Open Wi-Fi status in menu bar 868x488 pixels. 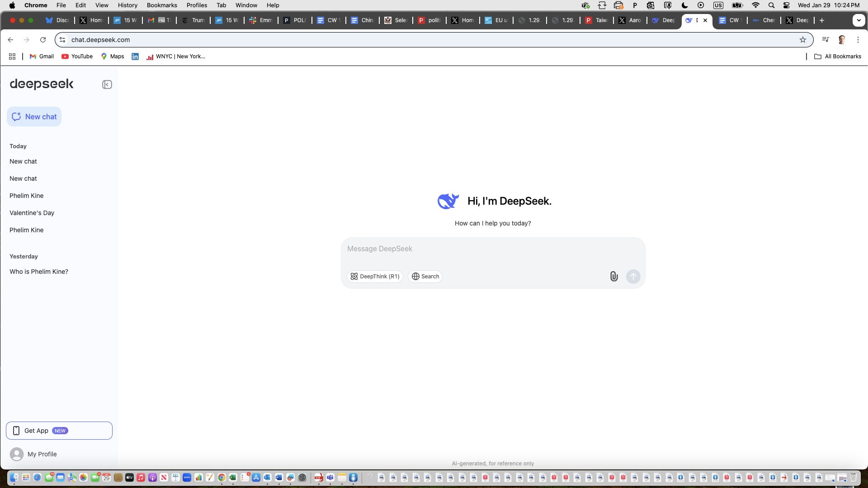coord(755,5)
